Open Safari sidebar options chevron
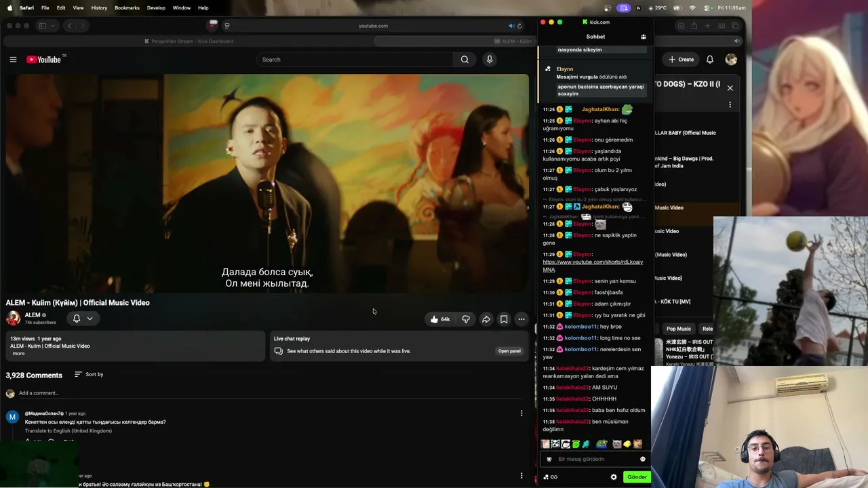 (x=52, y=26)
